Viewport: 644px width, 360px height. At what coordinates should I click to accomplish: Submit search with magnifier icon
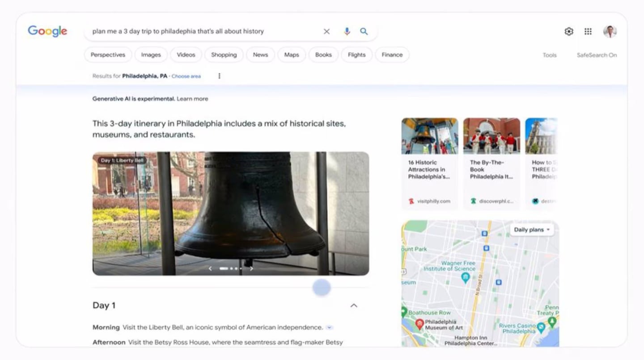364,31
